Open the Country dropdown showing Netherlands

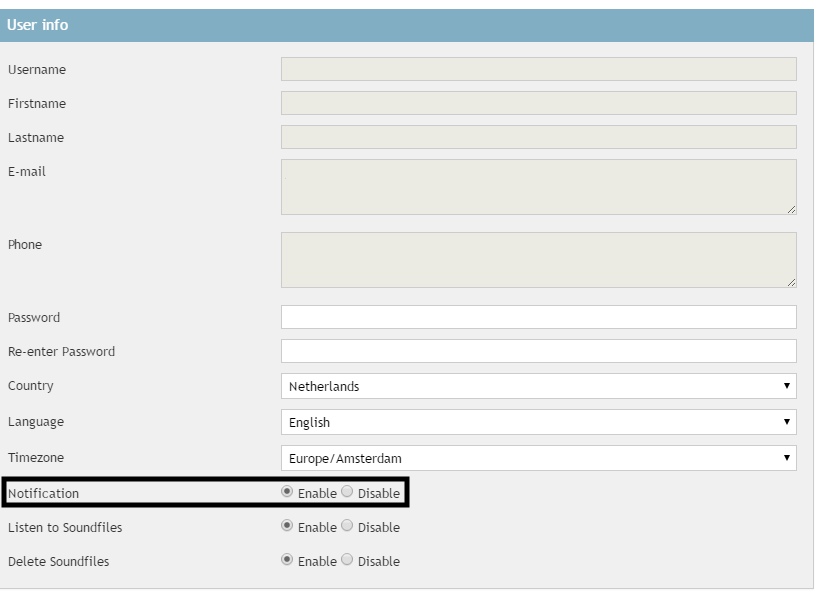tap(538, 386)
